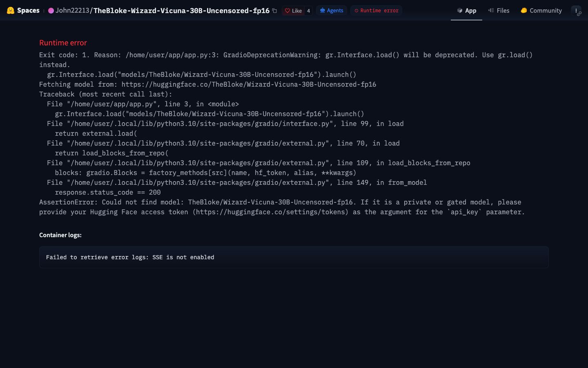This screenshot has width=588, height=368.
Task: Click the Runtime error status badge in header
Action: coord(376,11)
